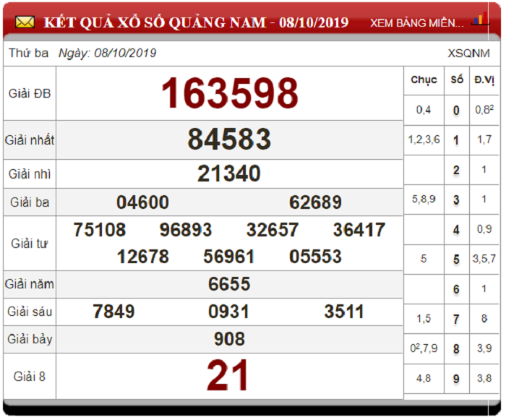Click the Giải năm row label

[30, 284]
